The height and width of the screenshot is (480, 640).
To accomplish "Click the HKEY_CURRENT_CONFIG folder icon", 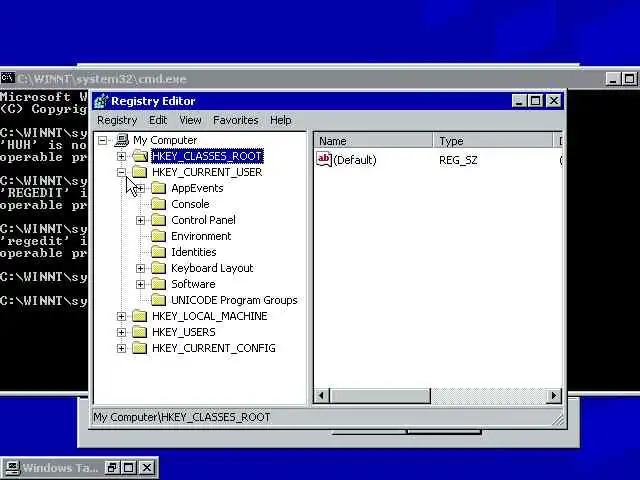I will (140, 348).
